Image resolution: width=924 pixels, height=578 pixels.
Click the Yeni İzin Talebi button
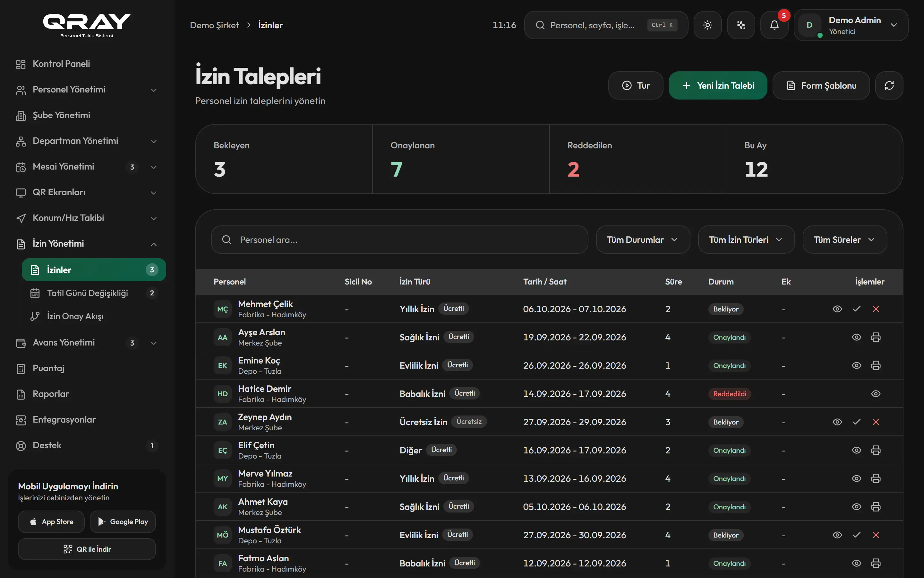pos(718,85)
